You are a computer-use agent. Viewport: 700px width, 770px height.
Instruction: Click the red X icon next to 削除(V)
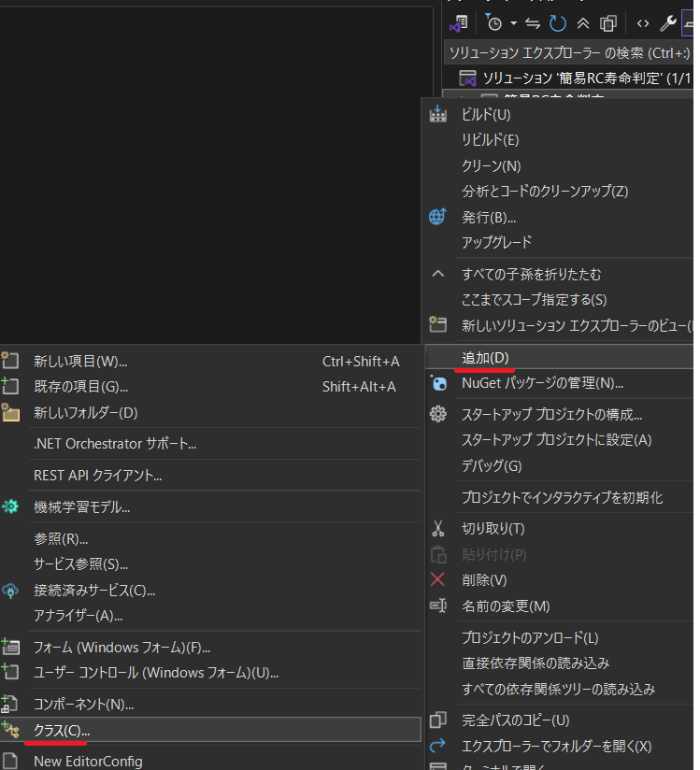437,579
